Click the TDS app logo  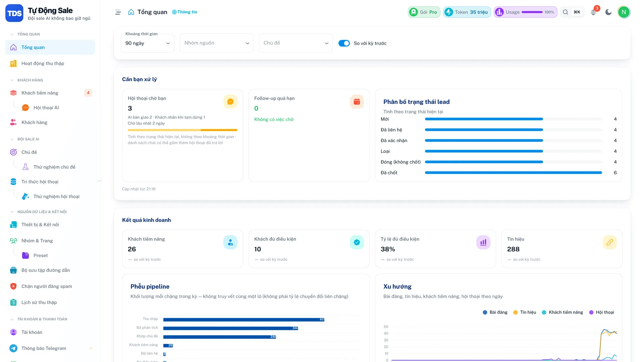(14, 13)
